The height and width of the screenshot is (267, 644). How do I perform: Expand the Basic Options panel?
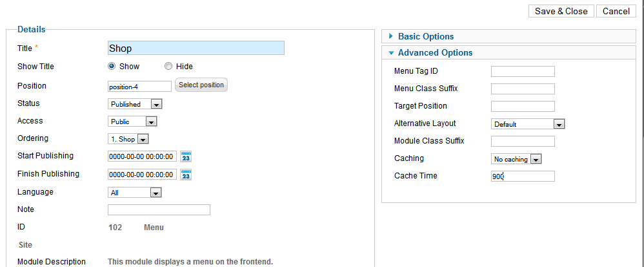click(425, 37)
